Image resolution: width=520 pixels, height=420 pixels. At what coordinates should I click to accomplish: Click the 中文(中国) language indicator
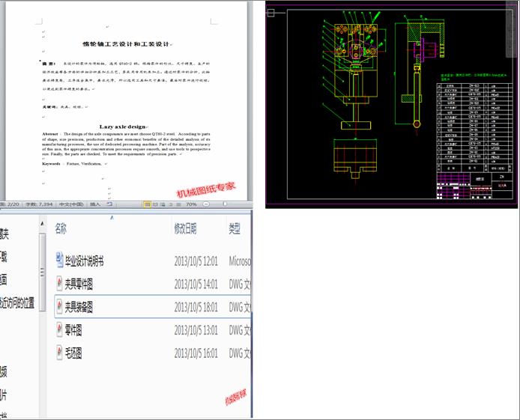tap(71, 204)
